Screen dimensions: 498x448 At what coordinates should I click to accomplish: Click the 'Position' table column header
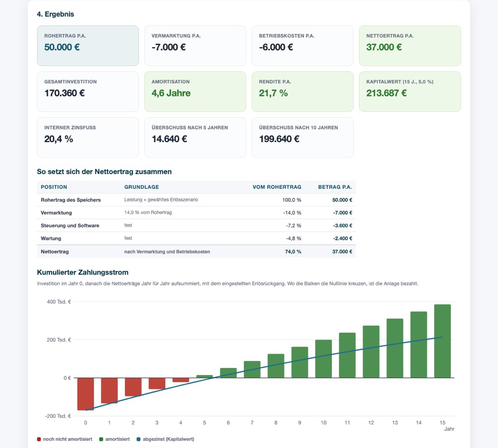click(x=54, y=187)
